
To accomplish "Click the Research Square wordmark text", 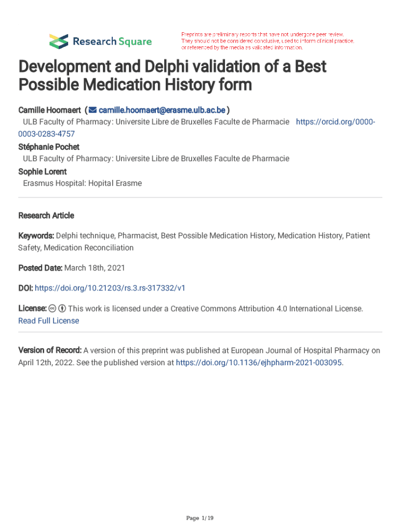I will click(112, 42).
